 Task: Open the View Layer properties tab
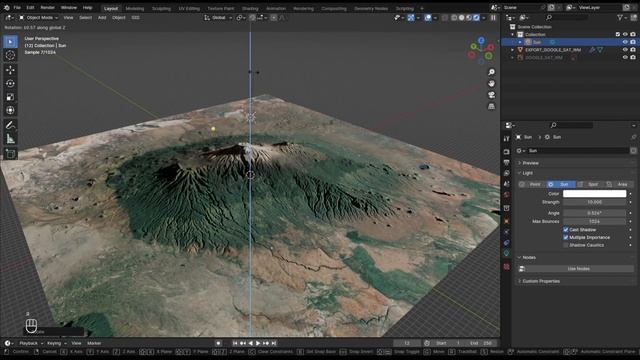(507, 173)
